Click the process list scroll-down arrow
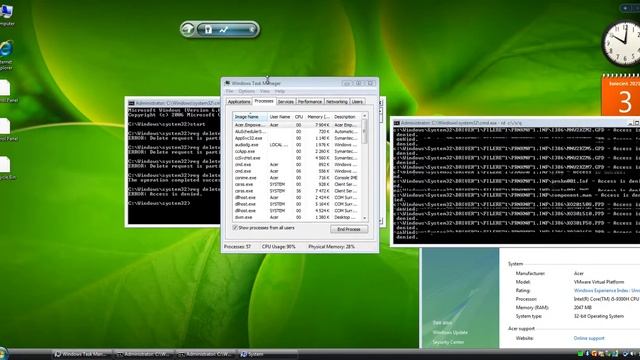 pyautogui.click(x=364, y=218)
